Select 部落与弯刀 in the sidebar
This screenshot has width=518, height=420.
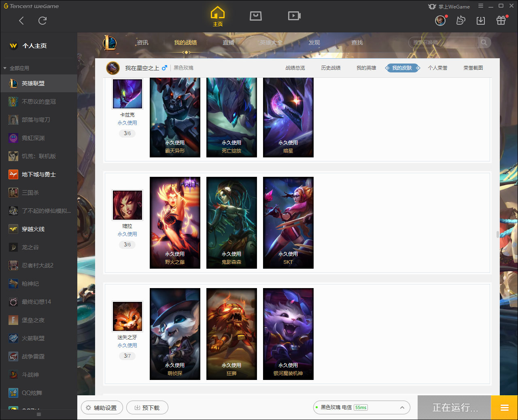tap(38, 120)
